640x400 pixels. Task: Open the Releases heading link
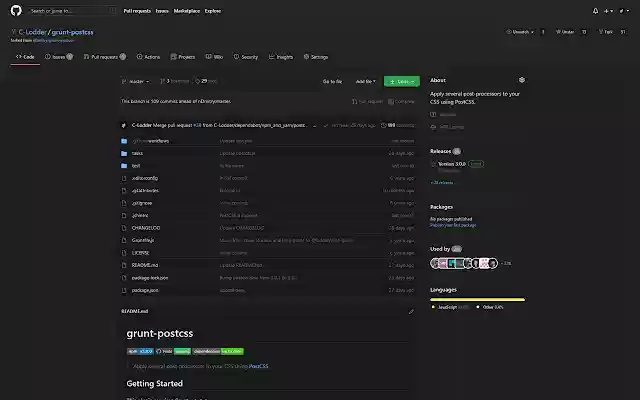[x=445, y=151]
